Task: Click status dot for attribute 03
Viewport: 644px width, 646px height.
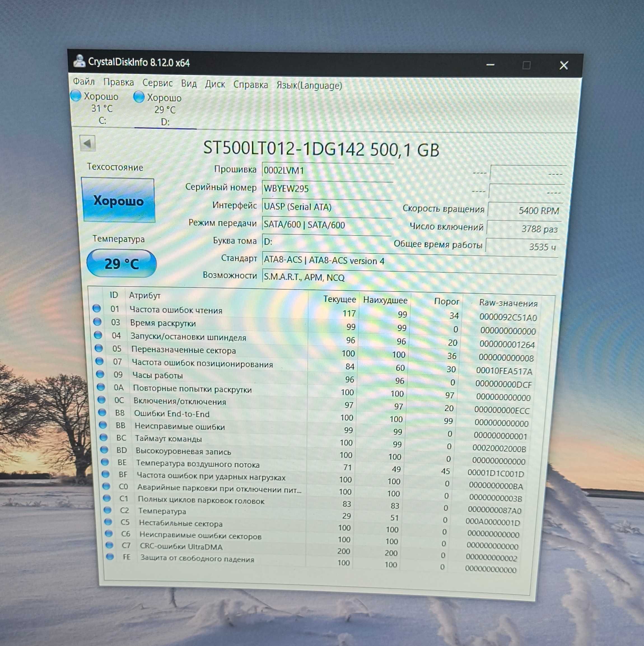Action: 97,322
